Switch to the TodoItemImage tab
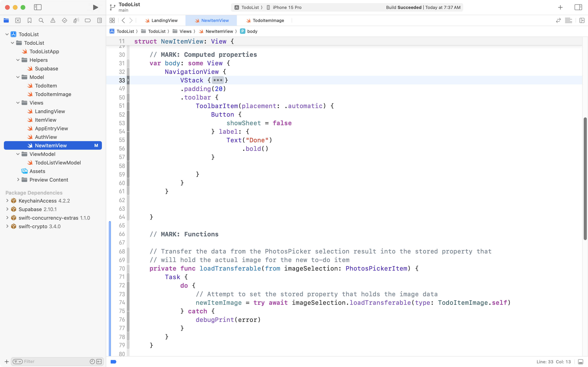Image resolution: width=588 pixels, height=367 pixels. point(268,20)
